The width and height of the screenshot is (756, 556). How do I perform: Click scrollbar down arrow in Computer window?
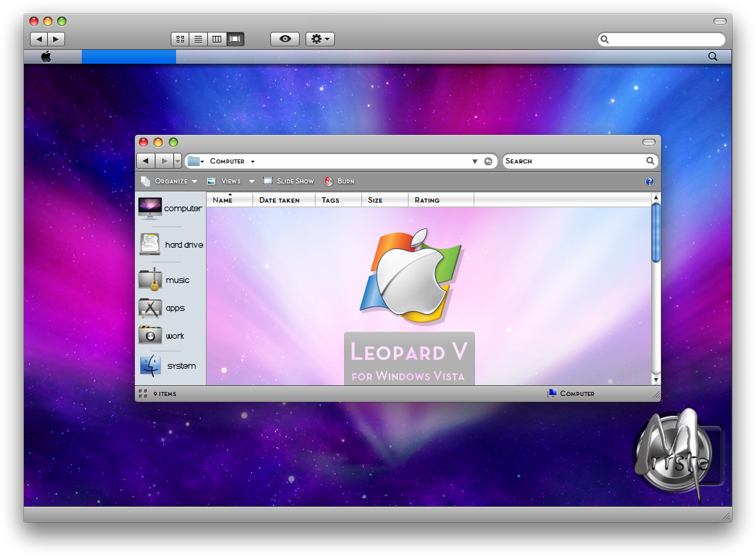pyautogui.click(x=656, y=380)
